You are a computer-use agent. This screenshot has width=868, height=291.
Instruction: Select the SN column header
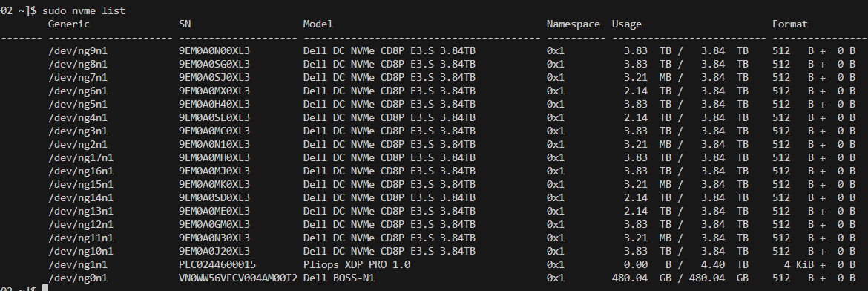tap(185, 24)
